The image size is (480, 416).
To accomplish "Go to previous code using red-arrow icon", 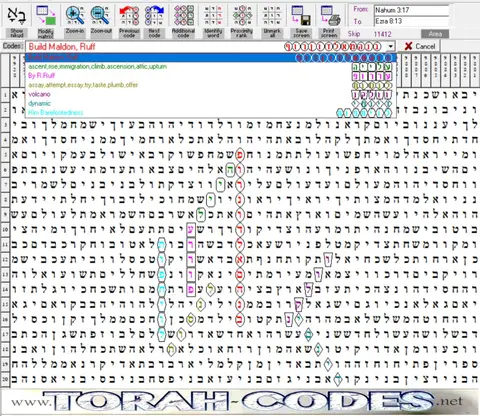I will (x=129, y=15).
